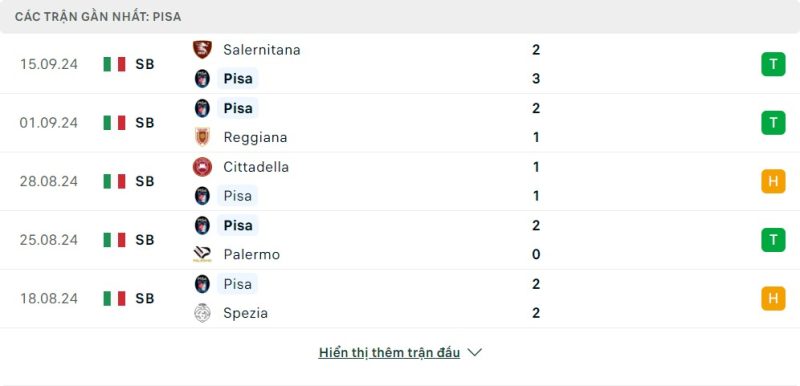The width and height of the screenshot is (800, 386).
Task: Click the Palermo club crest icon
Action: click(x=202, y=254)
